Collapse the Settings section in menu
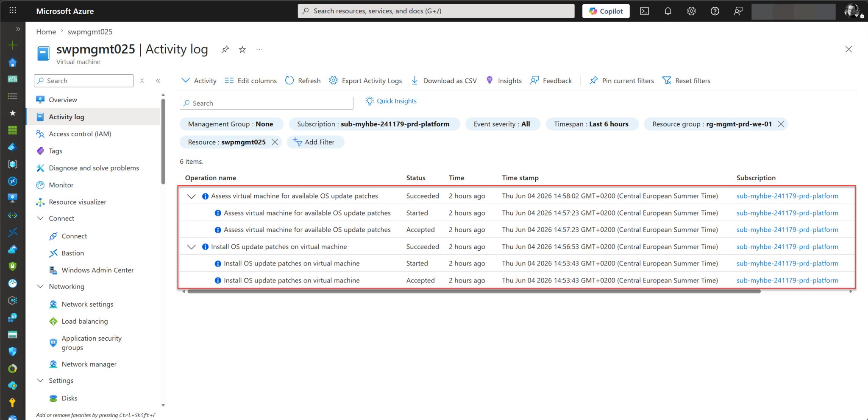Screen dimensions: 868x420 point(40,381)
